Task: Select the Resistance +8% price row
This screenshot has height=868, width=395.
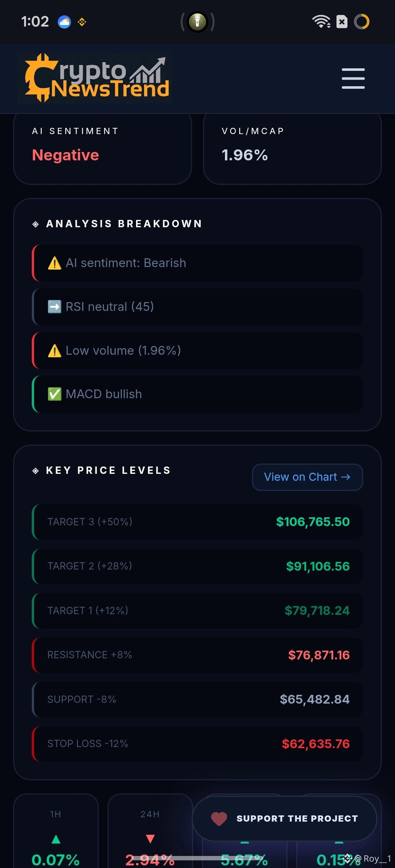Action: 197,655
